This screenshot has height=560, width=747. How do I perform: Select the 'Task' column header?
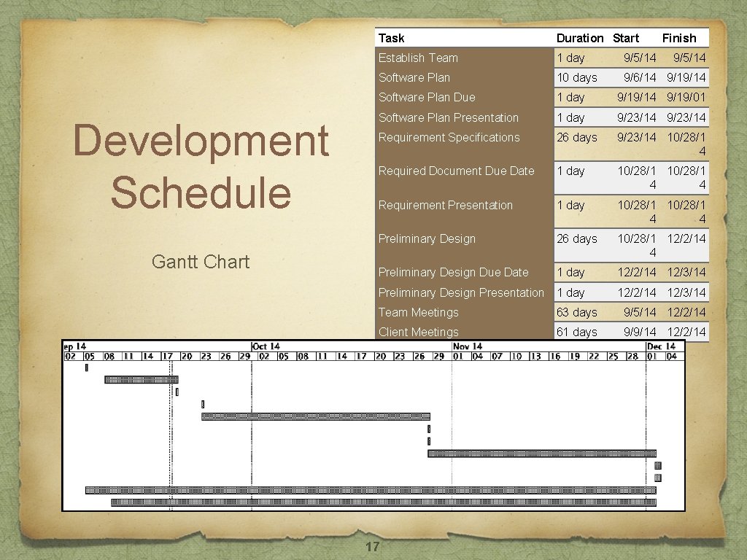(390, 37)
